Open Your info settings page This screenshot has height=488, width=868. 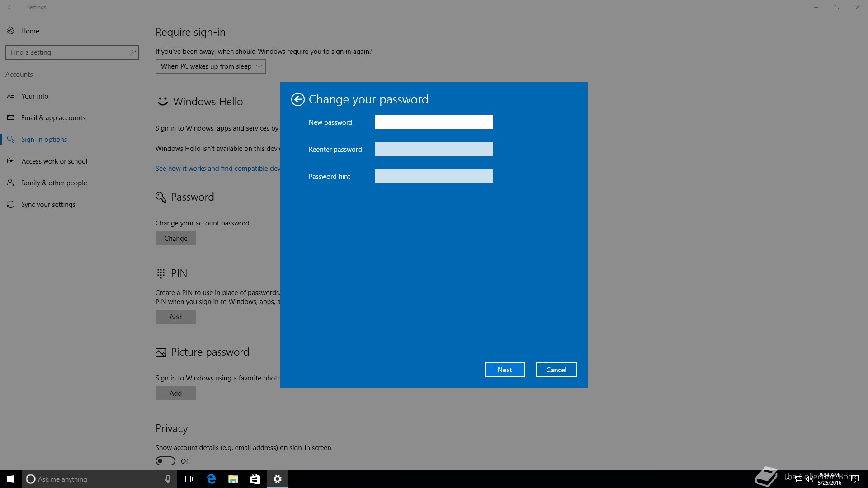[35, 96]
